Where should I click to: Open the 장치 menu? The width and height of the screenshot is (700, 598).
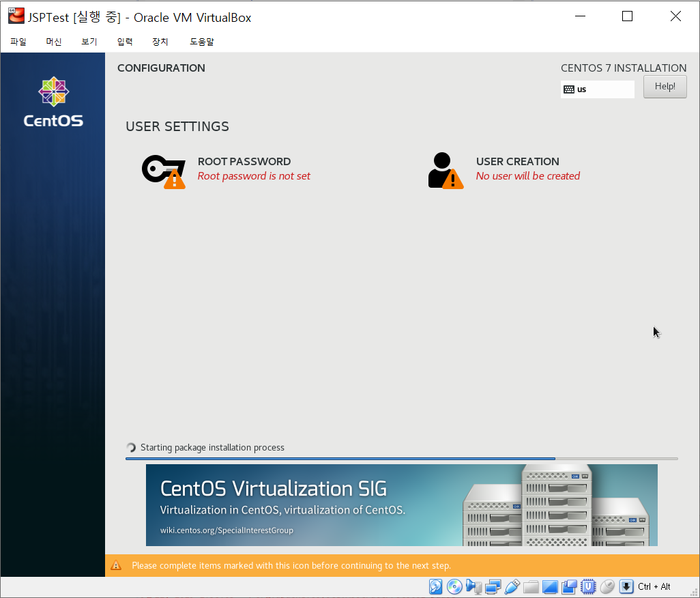[160, 42]
